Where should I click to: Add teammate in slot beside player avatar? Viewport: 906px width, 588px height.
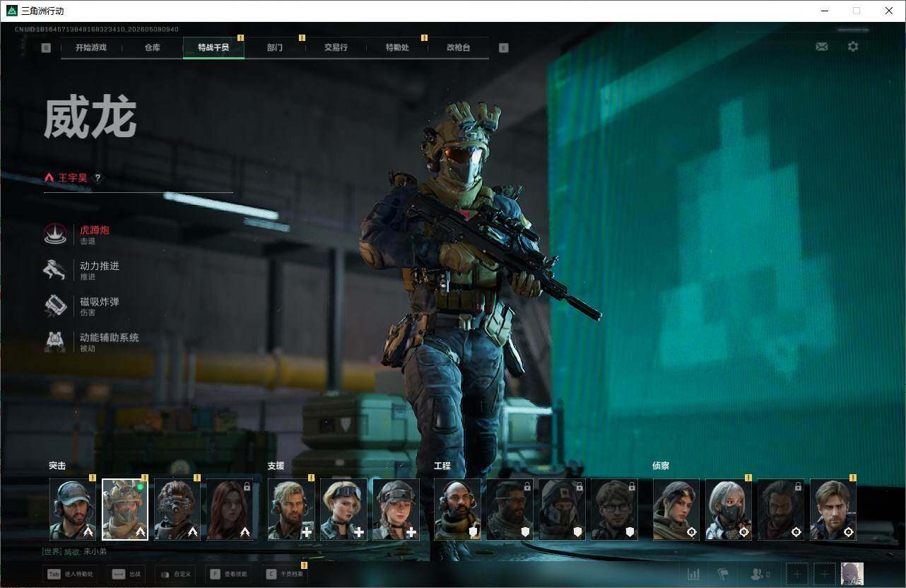tap(824, 575)
